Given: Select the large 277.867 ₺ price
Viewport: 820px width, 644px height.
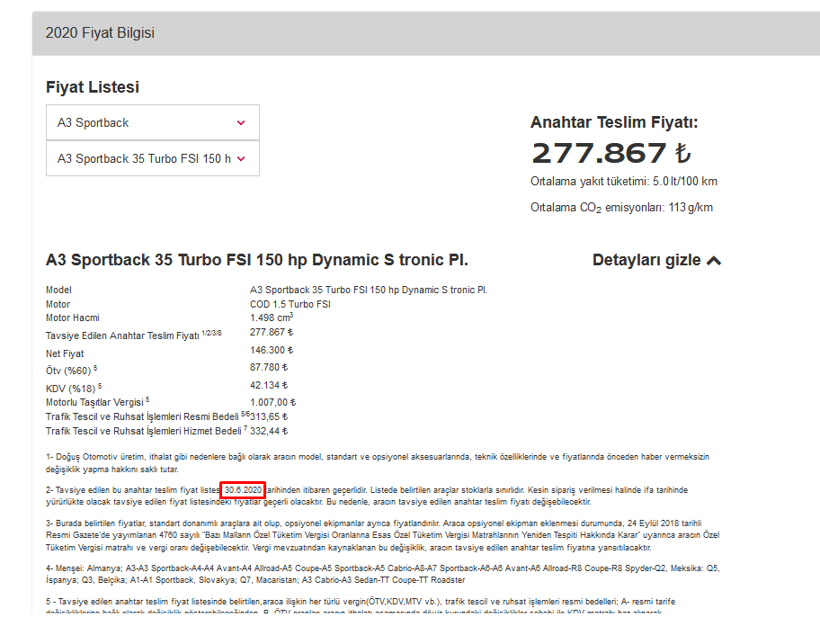Looking at the screenshot, I should (x=611, y=153).
